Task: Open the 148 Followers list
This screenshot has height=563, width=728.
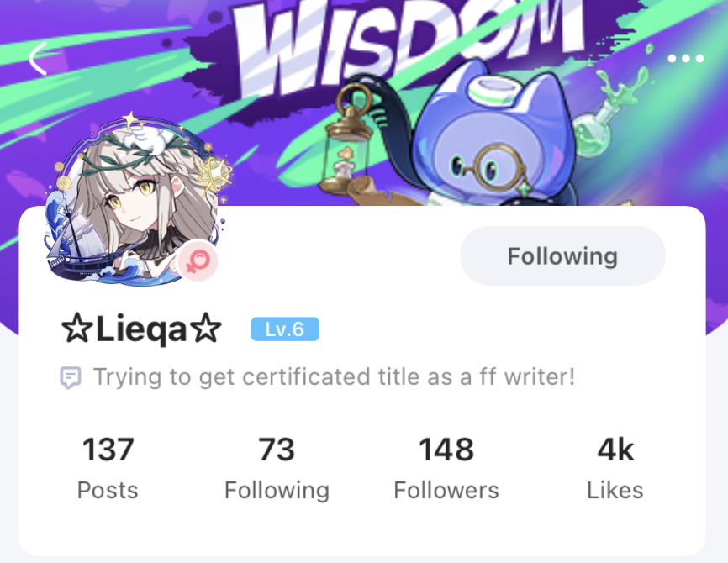Action: click(x=446, y=450)
